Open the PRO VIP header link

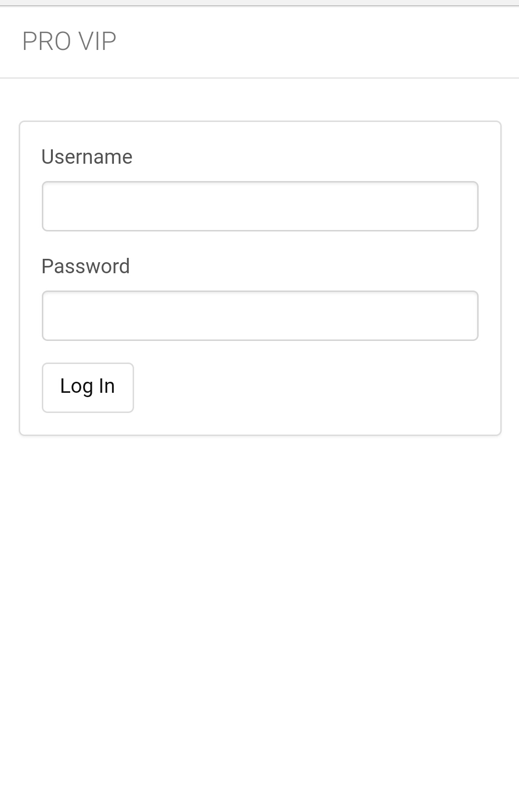[69, 41]
